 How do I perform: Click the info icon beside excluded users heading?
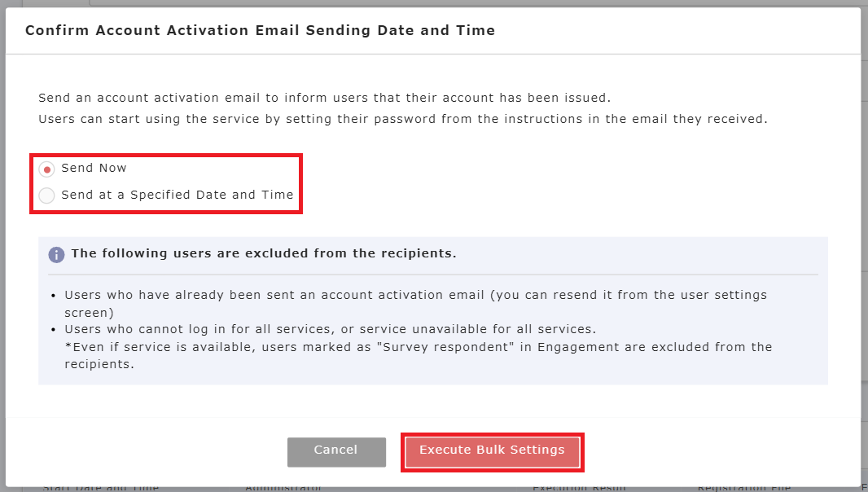pos(56,254)
